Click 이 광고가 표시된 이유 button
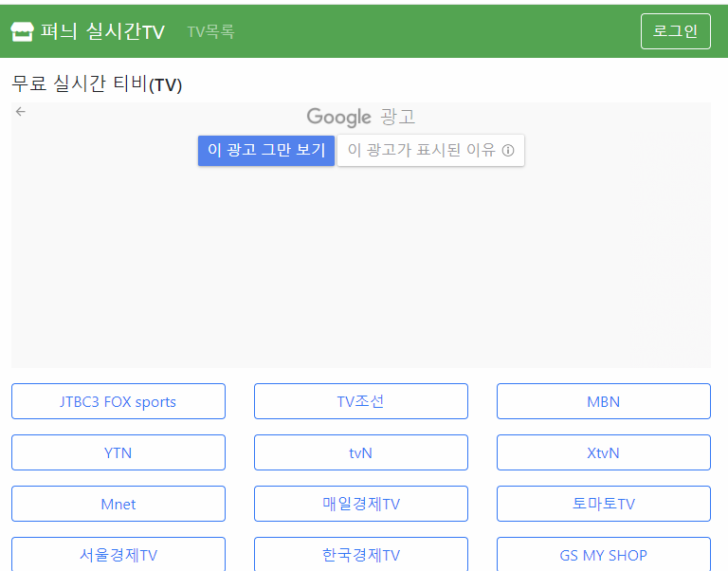This screenshot has width=728, height=571. point(430,151)
